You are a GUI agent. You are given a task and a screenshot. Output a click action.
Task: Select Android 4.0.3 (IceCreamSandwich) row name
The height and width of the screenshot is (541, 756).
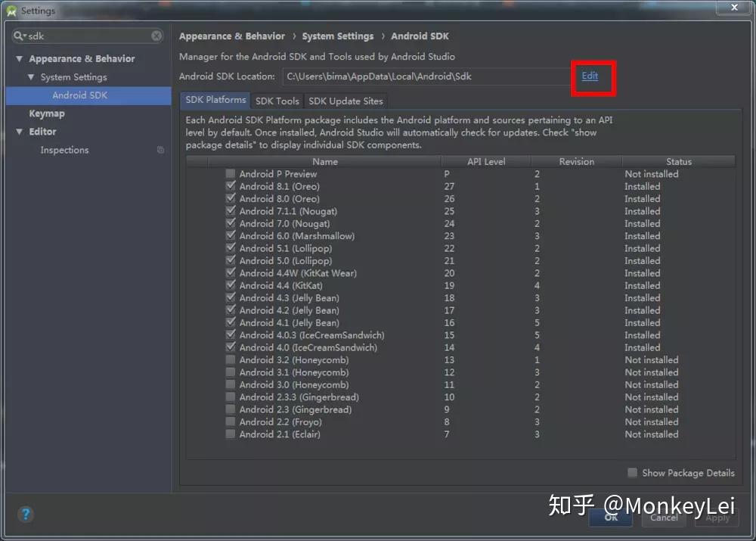point(312,335)
